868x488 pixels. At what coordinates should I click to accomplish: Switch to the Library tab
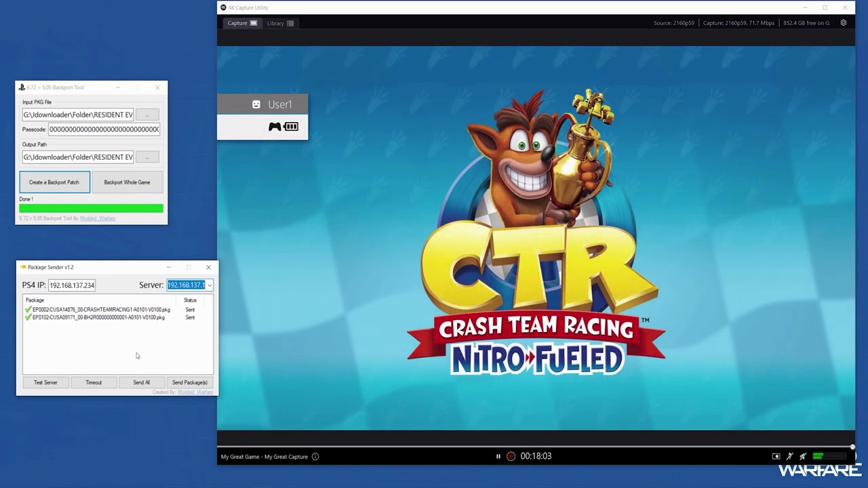[x=280, y=23]
